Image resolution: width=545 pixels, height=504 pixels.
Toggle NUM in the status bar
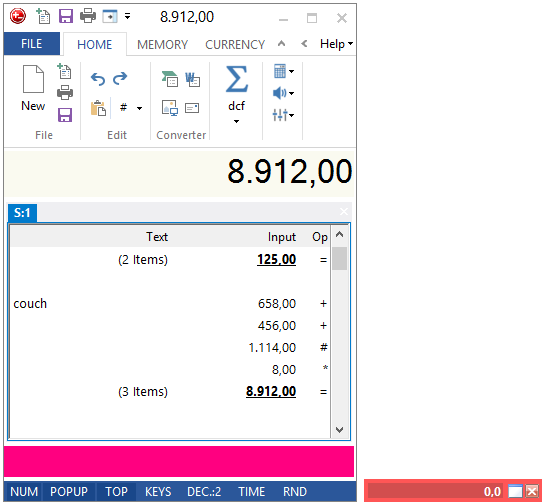point(24,491)
